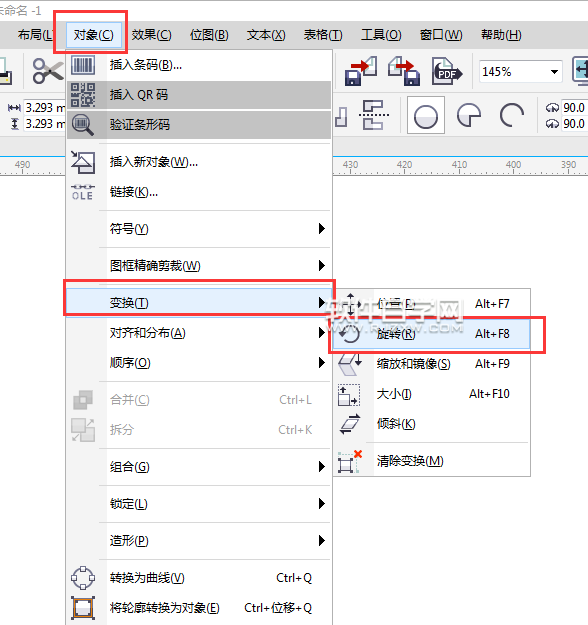Screen dimensions: 588x625
Task: Click the Import icon in toolbar
Action: 361,71
